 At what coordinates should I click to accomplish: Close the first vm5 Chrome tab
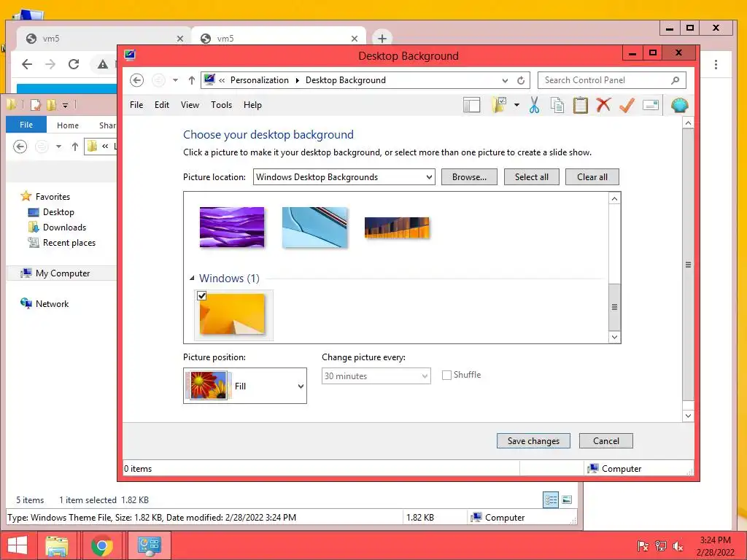[180, 39]
